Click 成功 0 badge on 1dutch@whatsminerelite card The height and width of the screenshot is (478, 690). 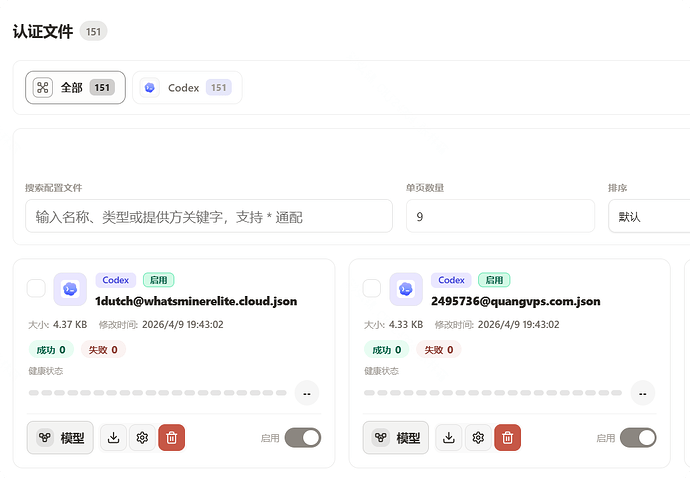click(51, 349)
